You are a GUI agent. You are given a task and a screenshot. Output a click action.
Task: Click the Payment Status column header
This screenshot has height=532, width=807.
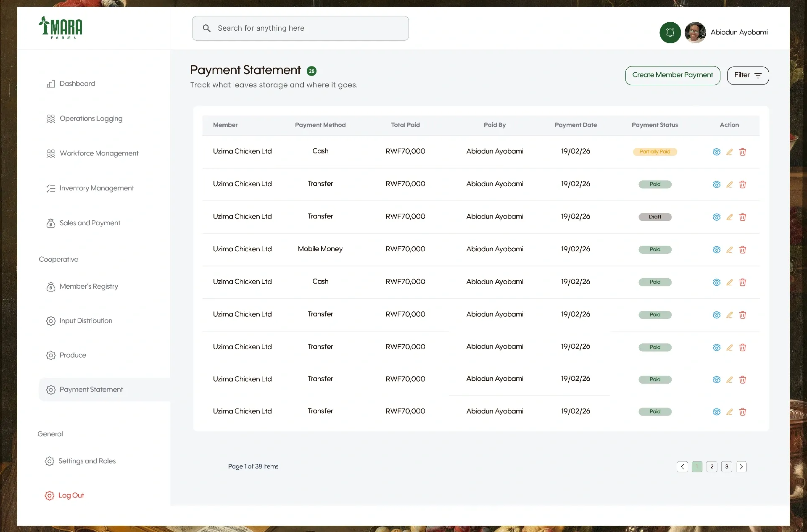(655, 125)
